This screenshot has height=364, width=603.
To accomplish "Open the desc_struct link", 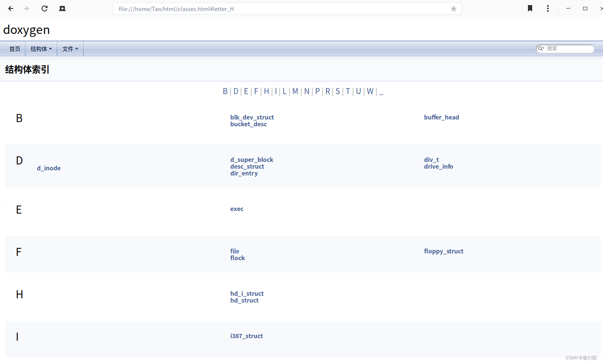I will click(247, 167).
